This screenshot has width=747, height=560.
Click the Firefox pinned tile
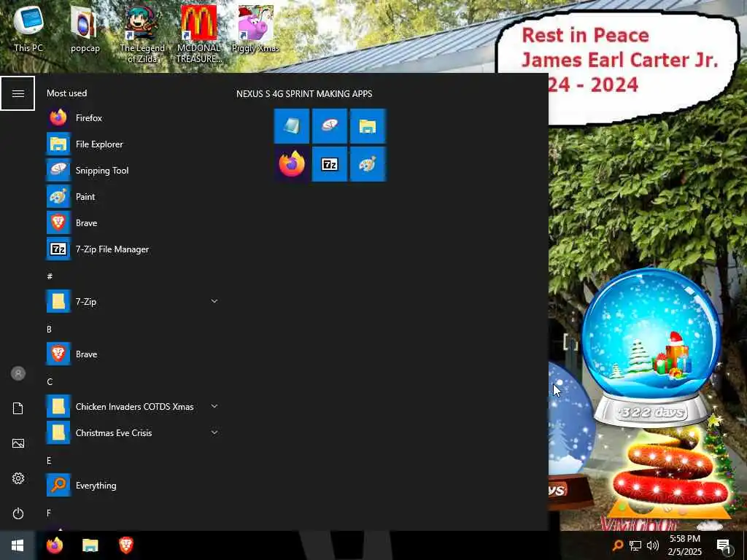click(x=292, y=164)
